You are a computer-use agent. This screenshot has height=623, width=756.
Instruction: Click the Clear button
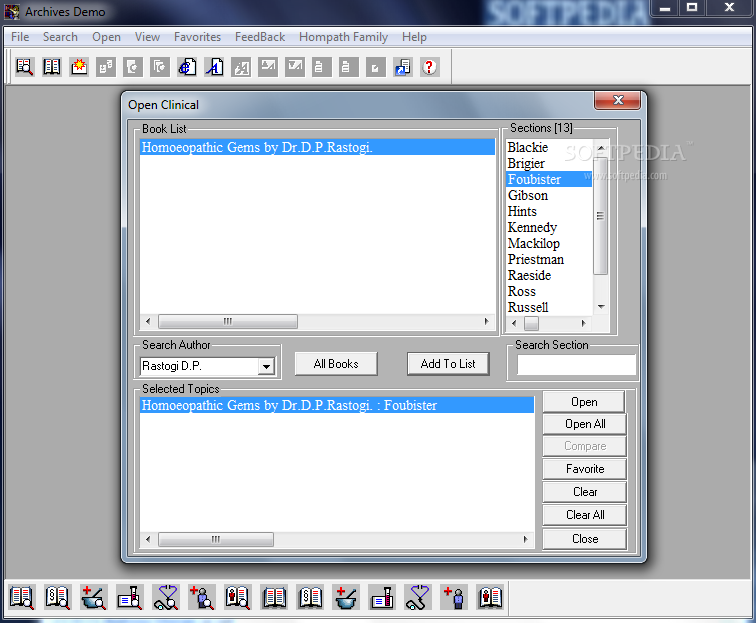click(585, 492)
